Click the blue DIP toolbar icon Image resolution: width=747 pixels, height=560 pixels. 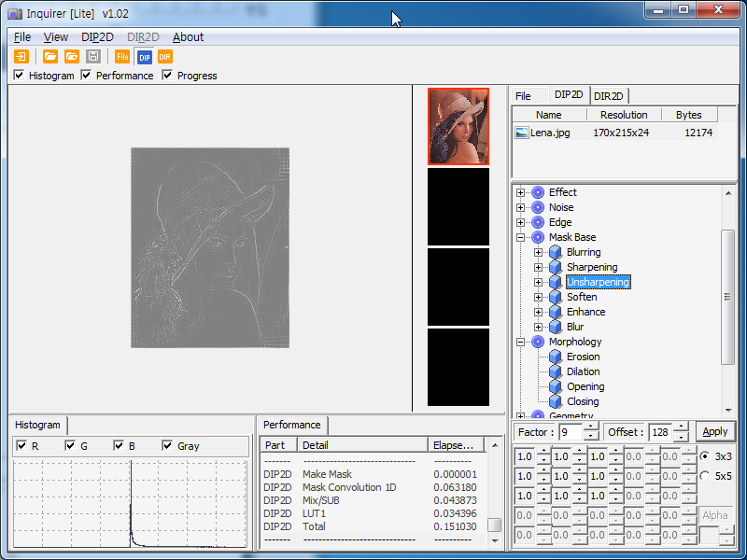point(144,57)
